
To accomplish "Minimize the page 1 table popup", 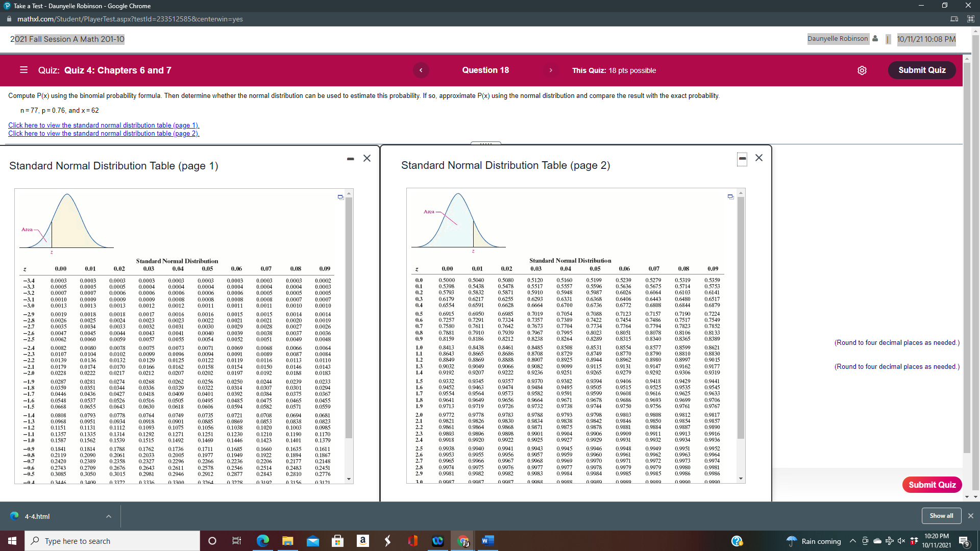I will click(x=350, y=159).
